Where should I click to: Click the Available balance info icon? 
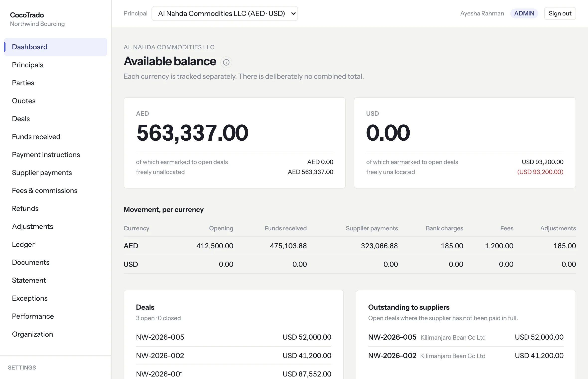[x=226, y=62]
